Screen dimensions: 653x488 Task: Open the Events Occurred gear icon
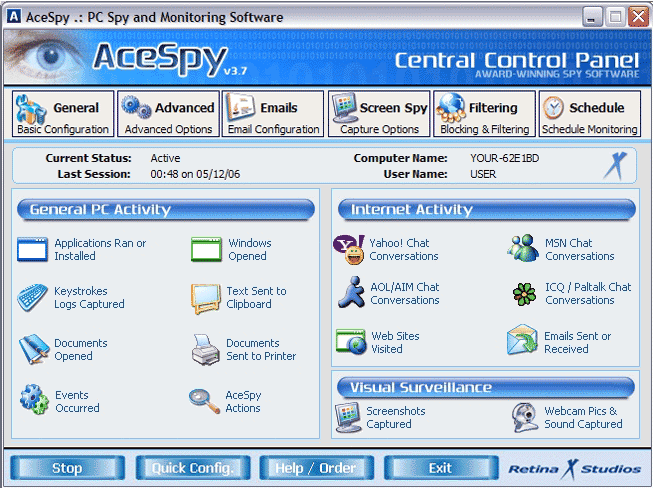coord(33,399)
